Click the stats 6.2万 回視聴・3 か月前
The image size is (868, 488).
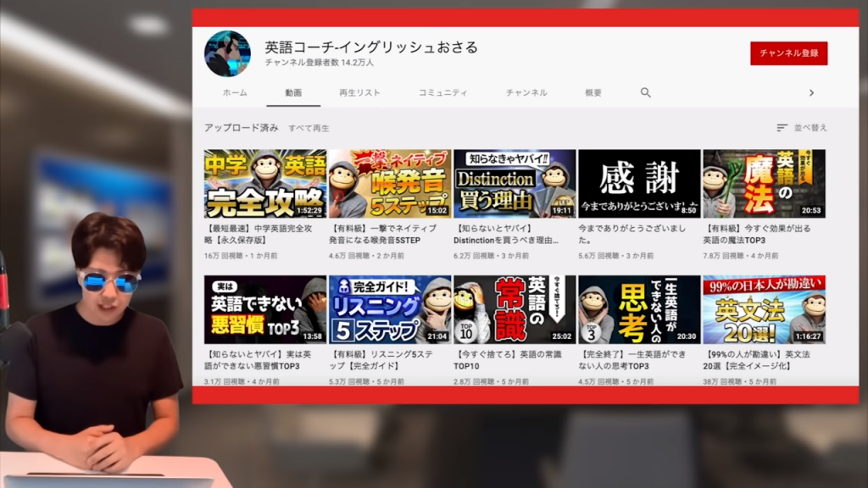(491, 256)
